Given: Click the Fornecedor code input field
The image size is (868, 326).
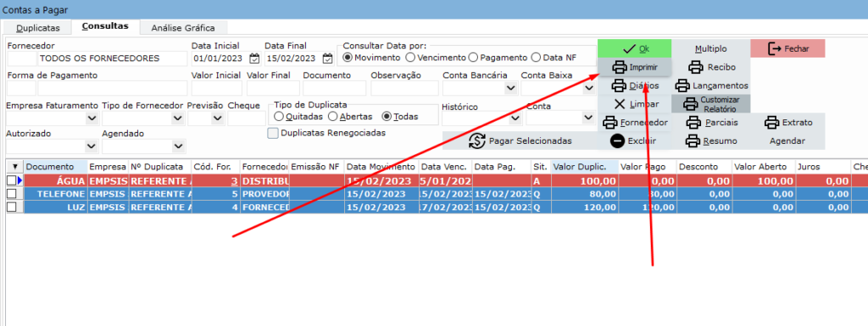Looking at the screenshot, I should (21, 58).
